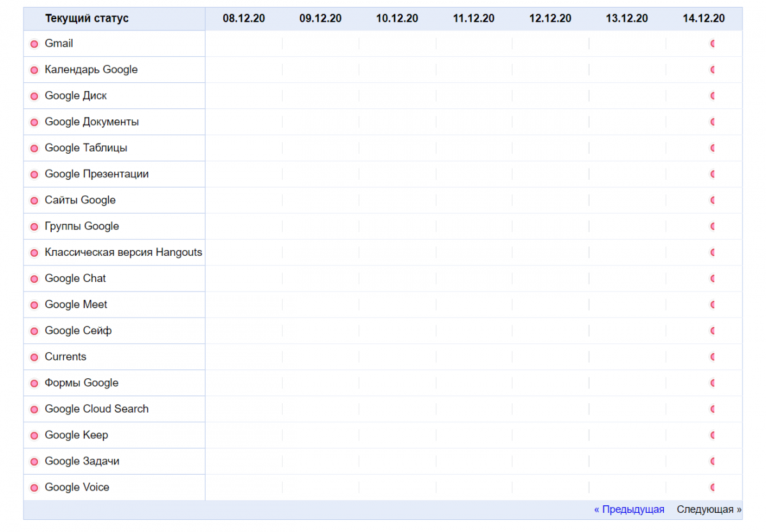The image size is (766, 532).
Task: Select the Google Meet service name
Action: coord(76,305)
